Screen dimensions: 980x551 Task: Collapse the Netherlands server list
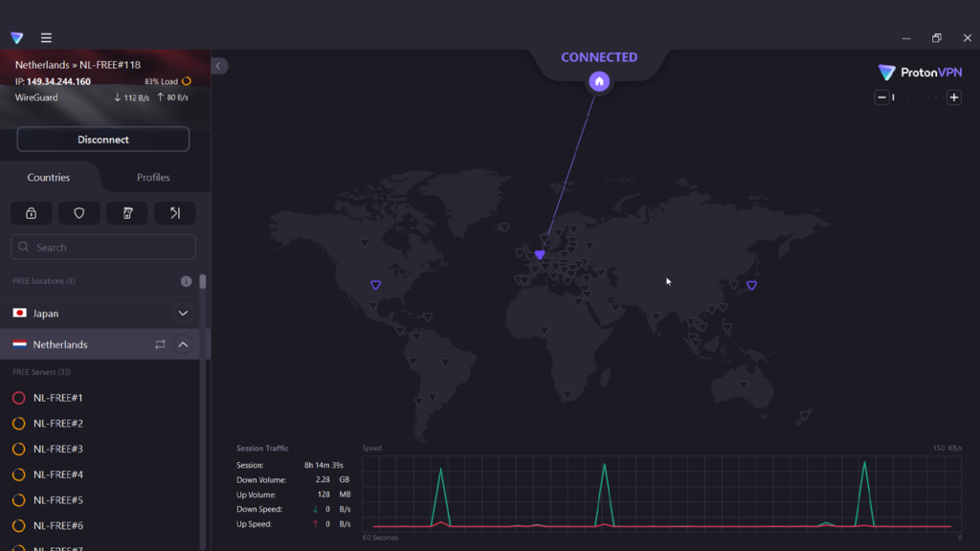(183, 344)
